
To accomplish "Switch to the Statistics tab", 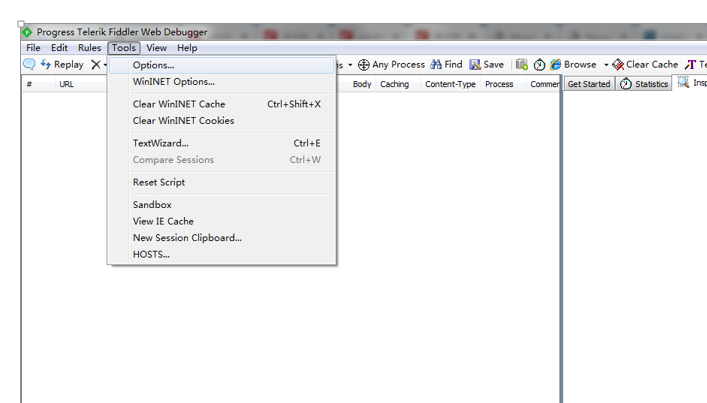I will click(x=644, y=84).
